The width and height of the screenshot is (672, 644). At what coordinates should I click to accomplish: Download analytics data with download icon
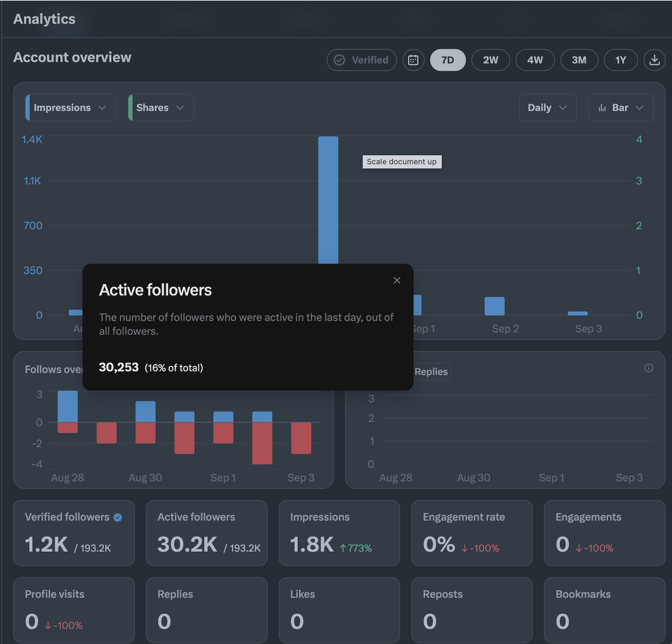tap(654, 60)
